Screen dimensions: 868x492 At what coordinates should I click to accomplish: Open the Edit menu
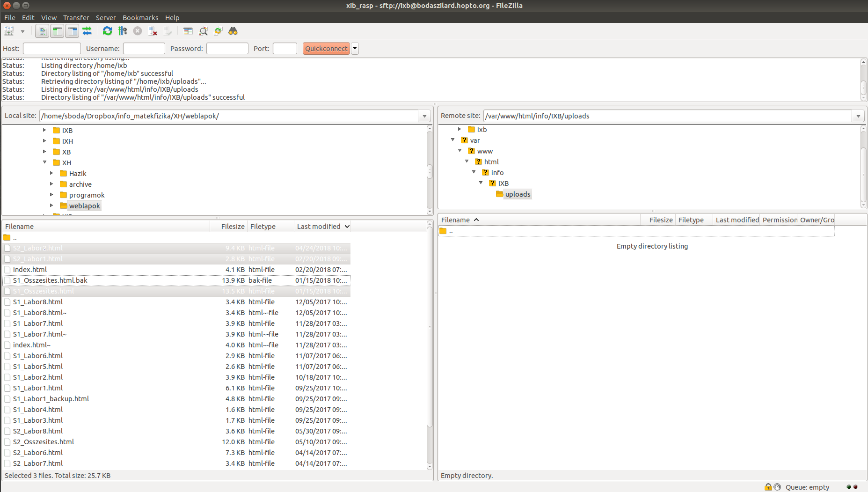tap(28, 18)
